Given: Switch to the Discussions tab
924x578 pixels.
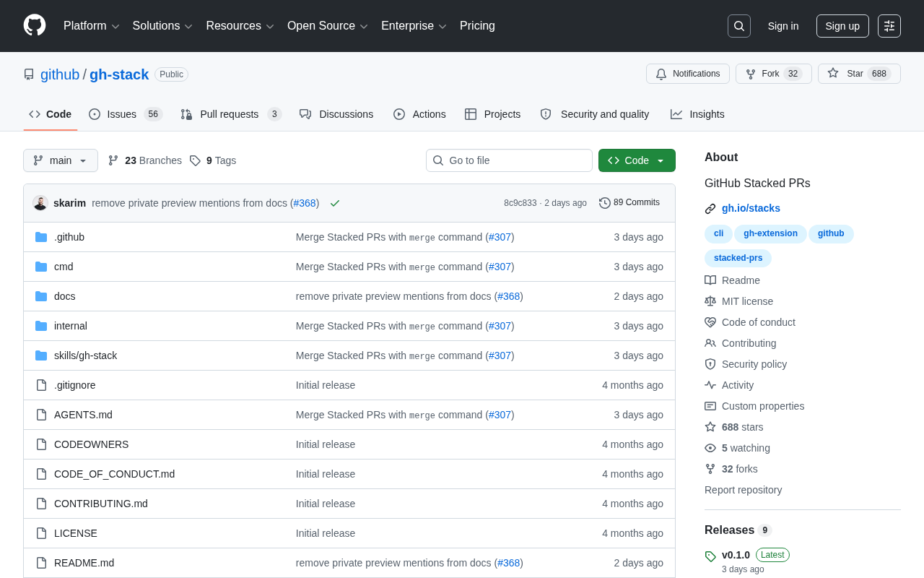Looking at the screenshot, I should pyautogui.click(x=336, y=114).
